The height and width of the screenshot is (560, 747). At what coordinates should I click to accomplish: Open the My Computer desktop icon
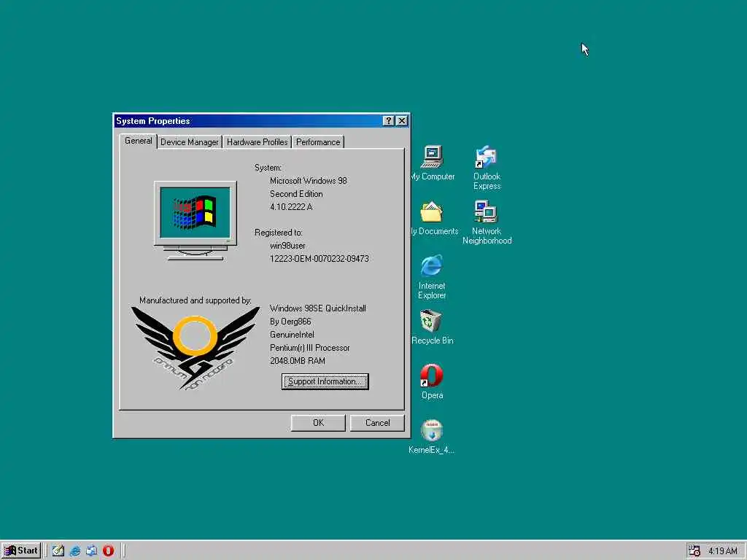click(432, 163)
